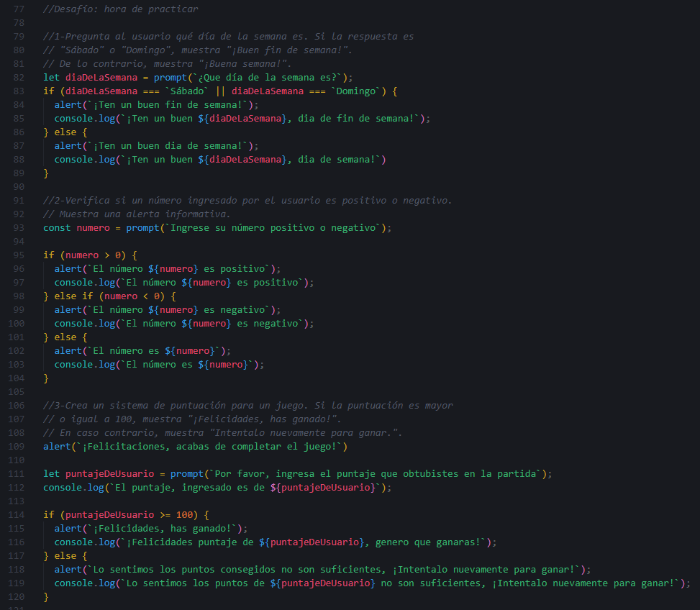
Task: Click line number 82 in gutter
Action: point(19,77)
